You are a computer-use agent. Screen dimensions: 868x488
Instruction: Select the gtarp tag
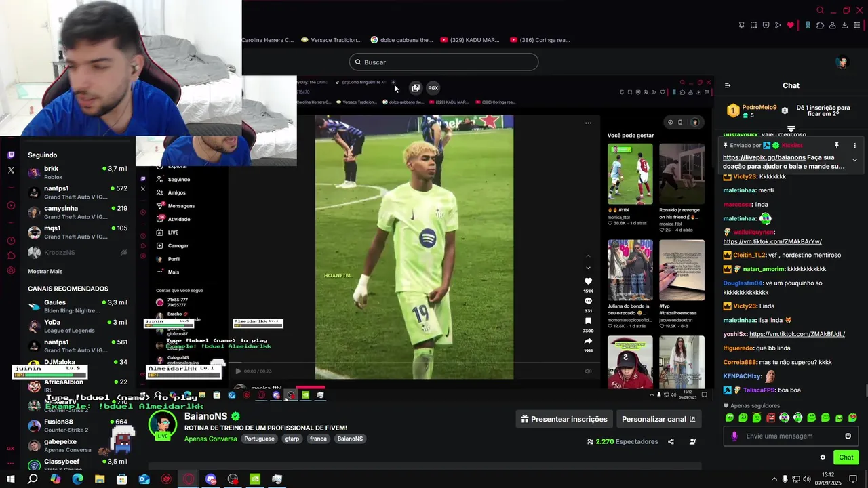292,439
